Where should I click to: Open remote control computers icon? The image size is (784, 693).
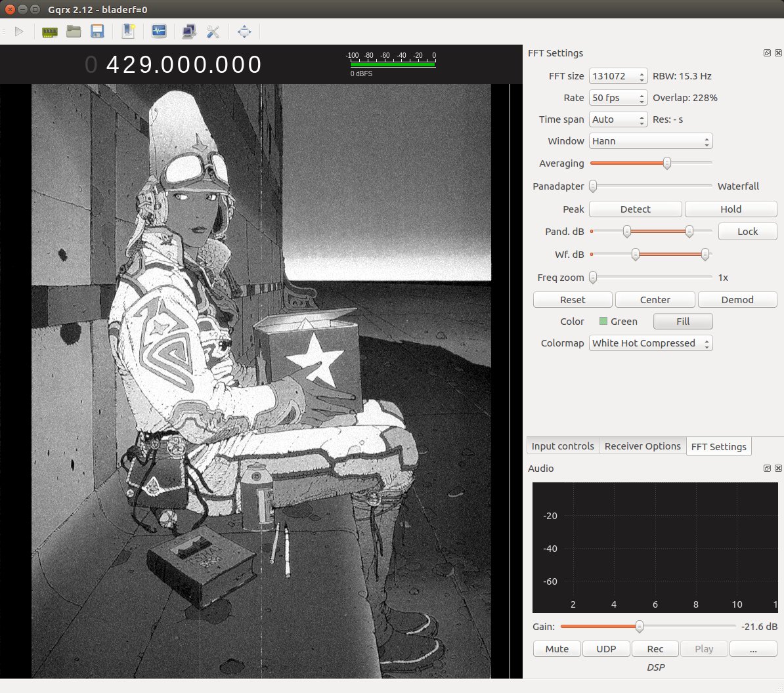point(189,31)
